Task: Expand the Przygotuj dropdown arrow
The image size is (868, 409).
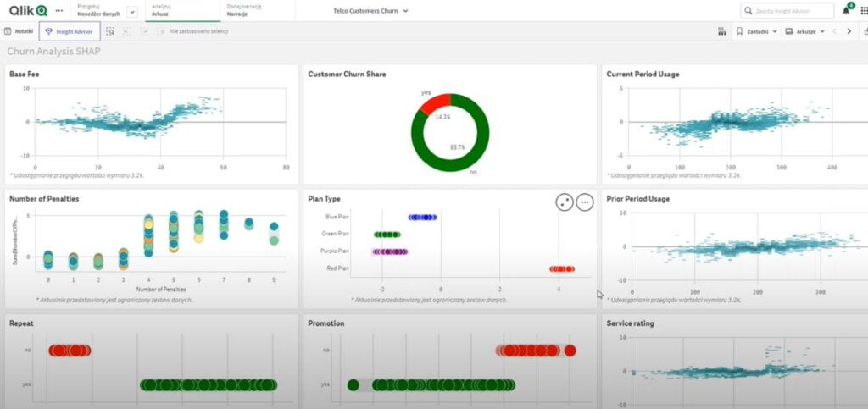Action: point(132,11)
